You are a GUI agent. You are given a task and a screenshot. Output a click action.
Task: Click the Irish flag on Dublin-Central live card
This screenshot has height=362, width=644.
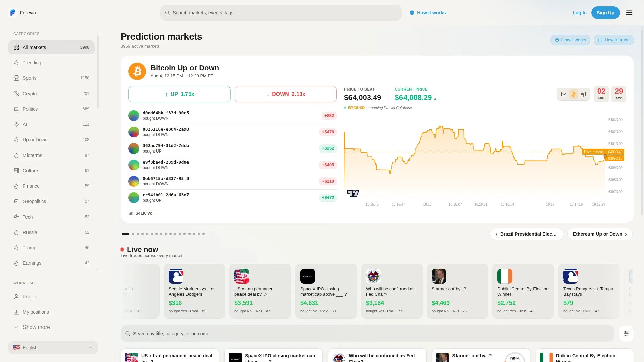tap(505, 276)
